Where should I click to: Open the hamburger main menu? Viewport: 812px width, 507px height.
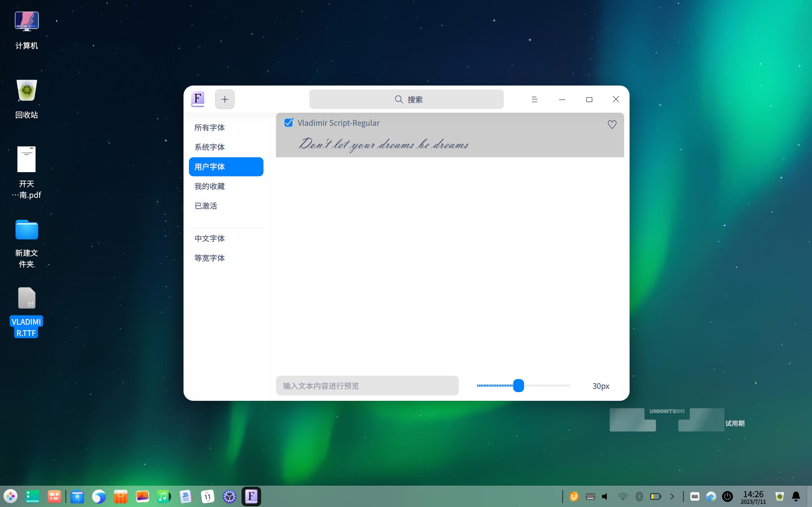[x=534, y=99]
